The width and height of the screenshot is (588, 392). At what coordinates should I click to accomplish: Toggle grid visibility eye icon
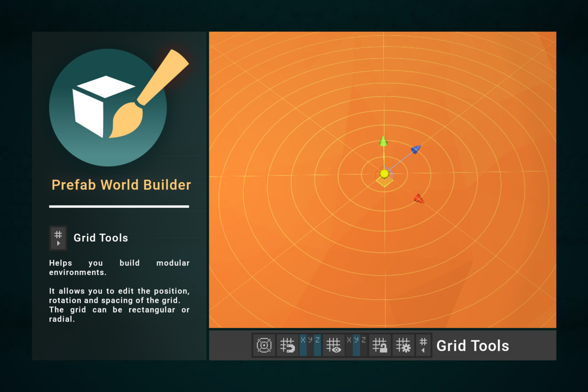(334, 345)
